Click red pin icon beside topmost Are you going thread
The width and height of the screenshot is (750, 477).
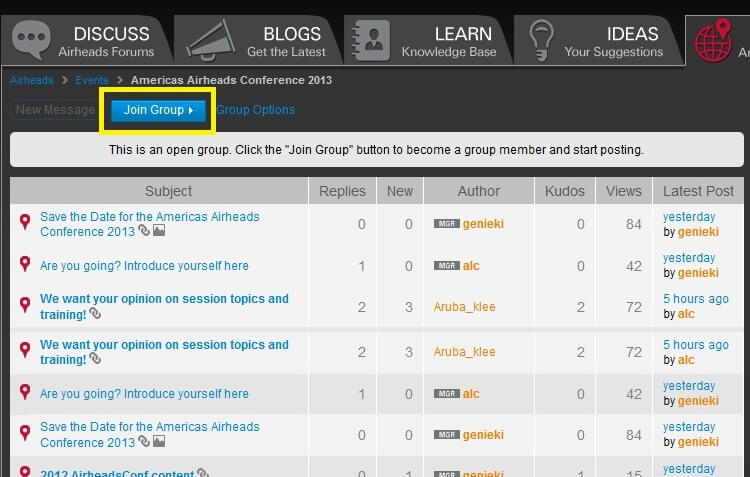click(25, 265)
